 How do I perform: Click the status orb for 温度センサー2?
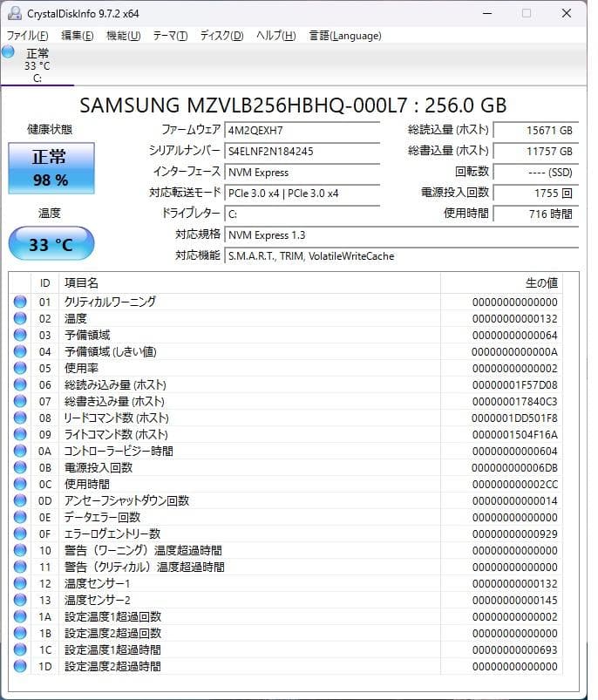(x=20, y=600)
